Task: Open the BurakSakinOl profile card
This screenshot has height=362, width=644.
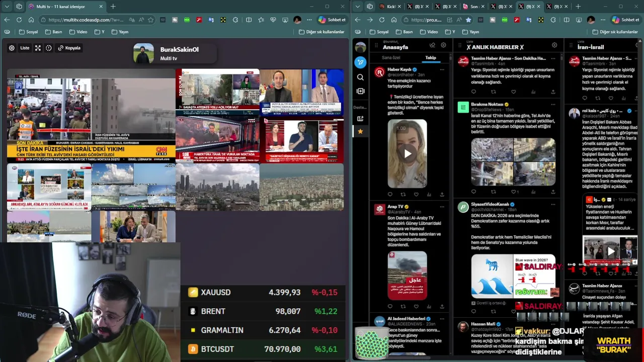Action: 175,53
